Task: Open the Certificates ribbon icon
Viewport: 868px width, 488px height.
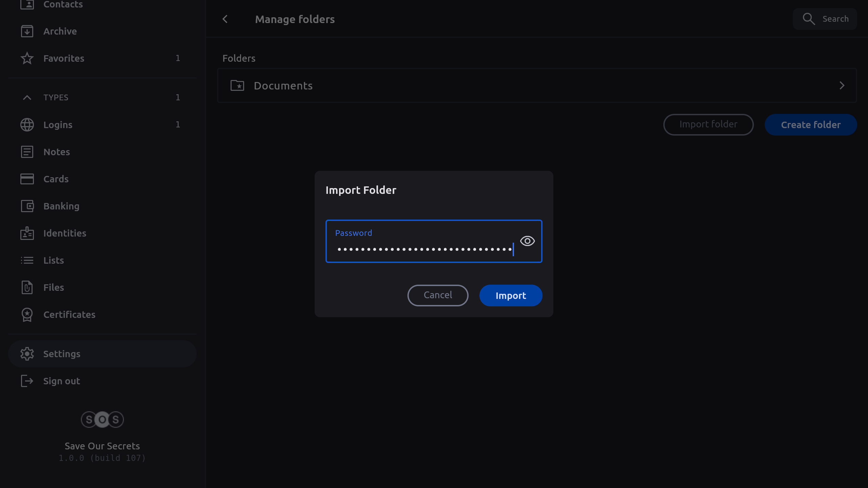Action: (27, 314)
